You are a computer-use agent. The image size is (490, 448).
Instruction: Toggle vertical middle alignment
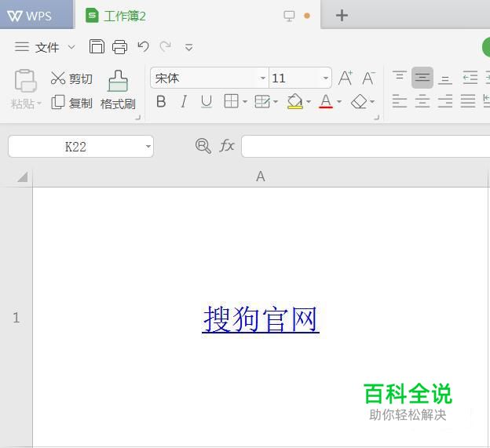point(422,78)
